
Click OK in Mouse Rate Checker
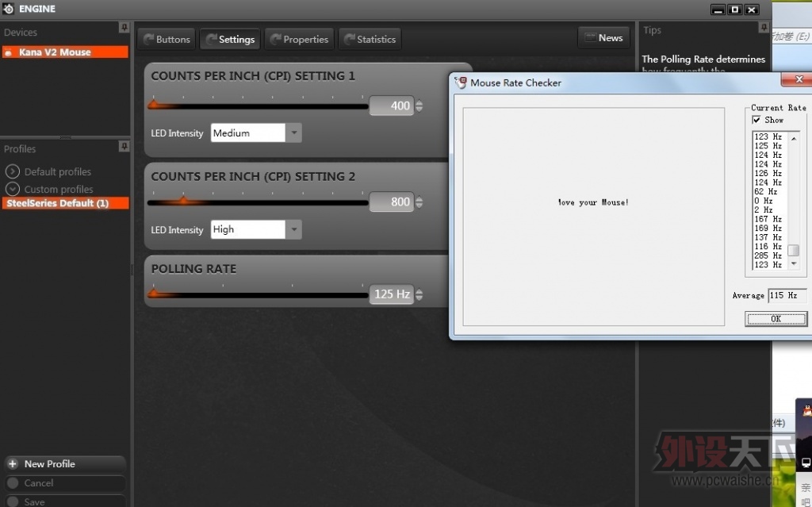tap(776, 319)
